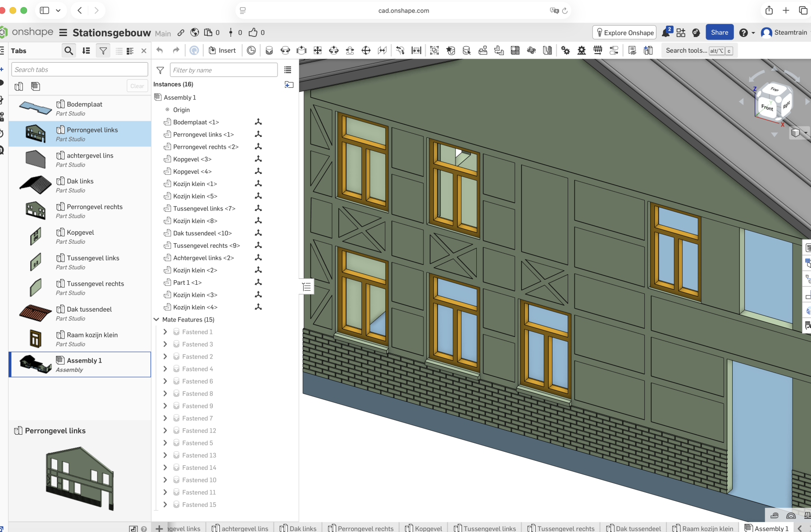The width and height of the screenshot is (811, 532).
Task: Click the sort order icon in Tabs panel
Action: (x=86, y=51)
